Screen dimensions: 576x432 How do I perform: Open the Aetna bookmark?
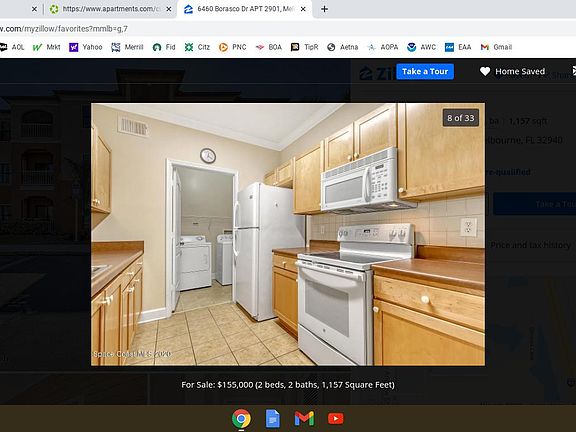click(x=343, y=47)
